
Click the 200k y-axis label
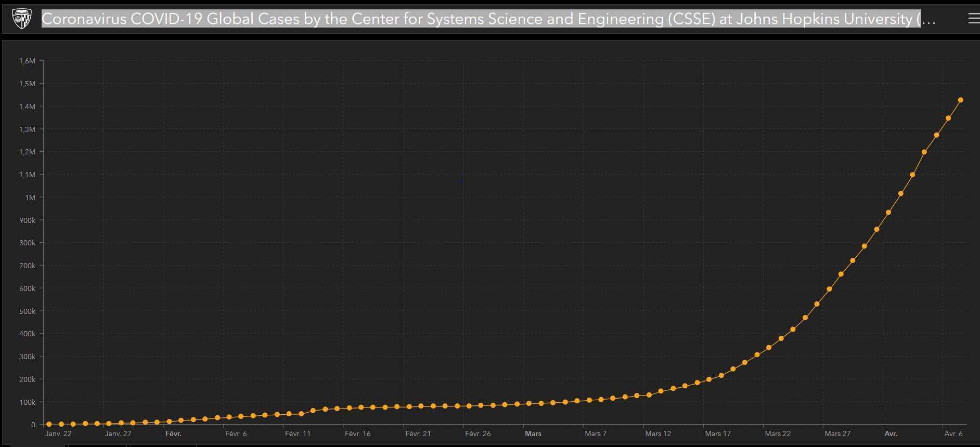[x=27, y=379]
